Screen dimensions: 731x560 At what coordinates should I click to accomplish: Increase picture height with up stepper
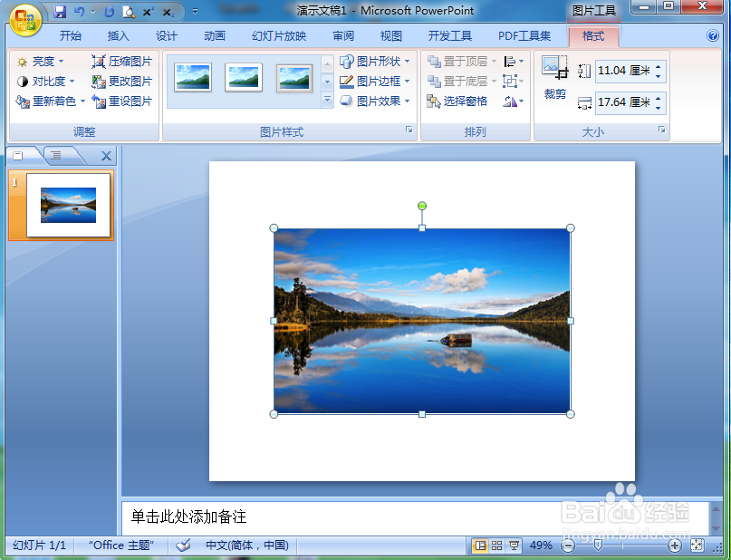(x=659, y=66)
